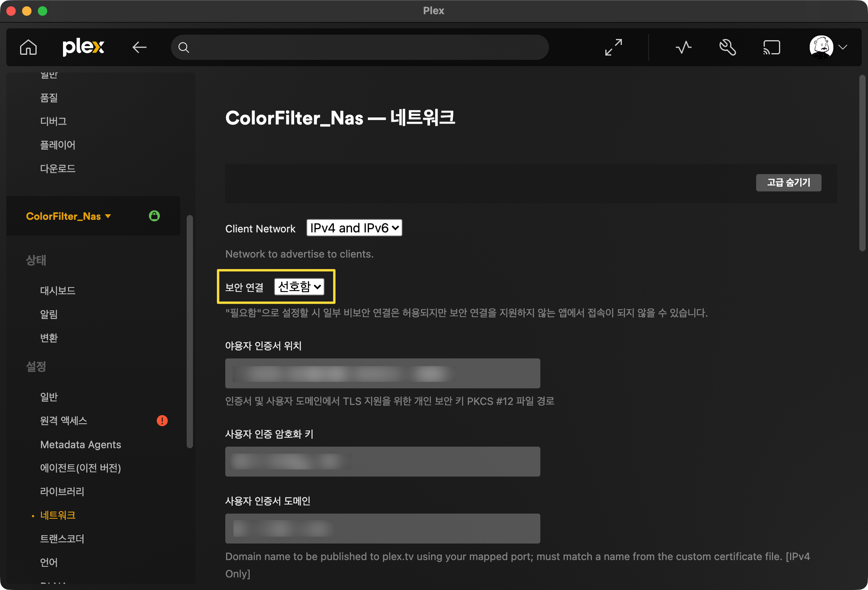Go to Plex home via house icon
The width and height of the screenshot is (868, 590).
pos(28,47)
